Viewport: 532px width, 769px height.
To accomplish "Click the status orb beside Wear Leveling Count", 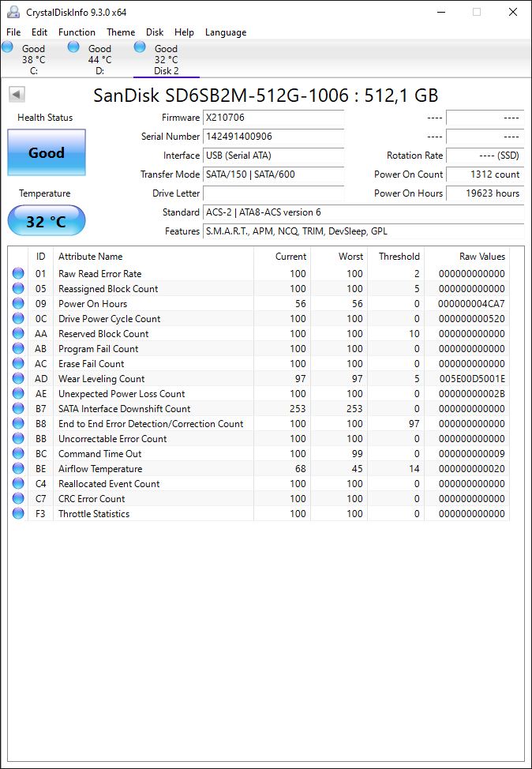I will coord(18,378).
